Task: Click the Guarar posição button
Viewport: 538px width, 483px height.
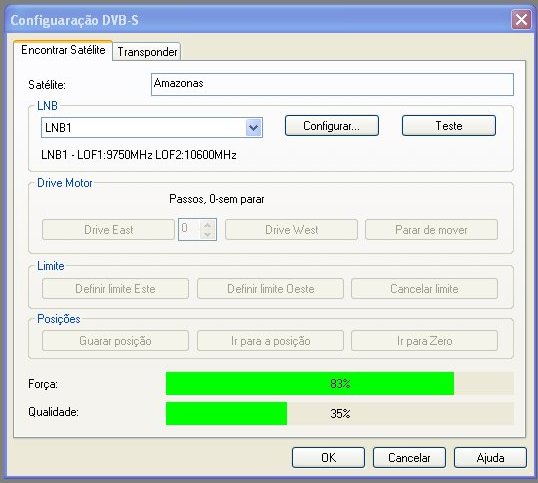Action: [x=115, y=341]
